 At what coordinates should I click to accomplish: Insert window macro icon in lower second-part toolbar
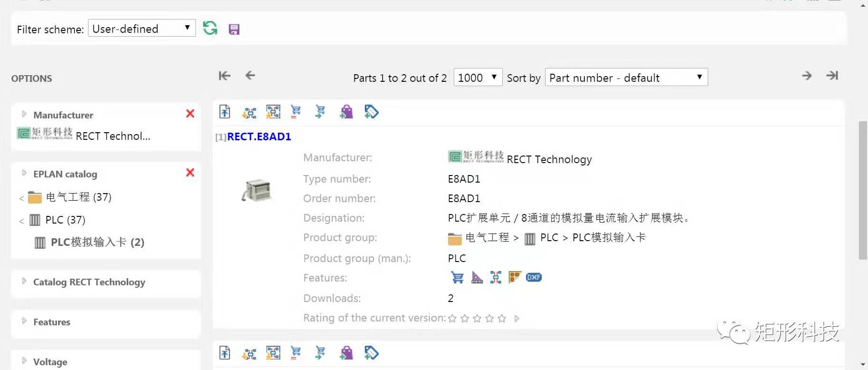pyautogui.click(x=273, y=353)
